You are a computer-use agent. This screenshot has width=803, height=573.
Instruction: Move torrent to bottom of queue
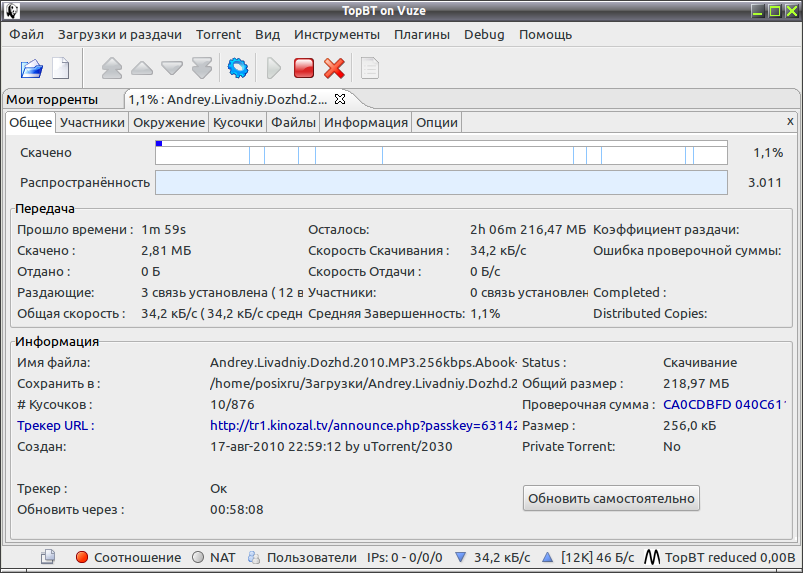point(202,68)
